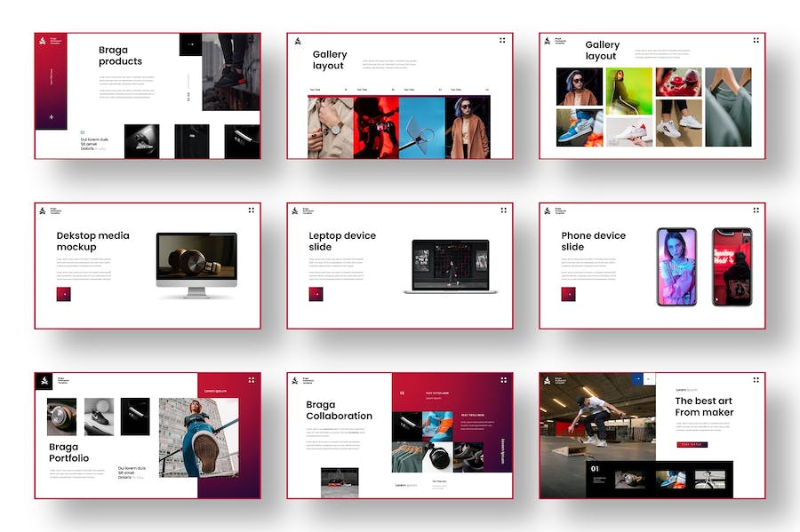Click the four-dot icon on Gallery layout watch slide
The height and width of the screenshot is (532, 800).
tap(502, 40)
